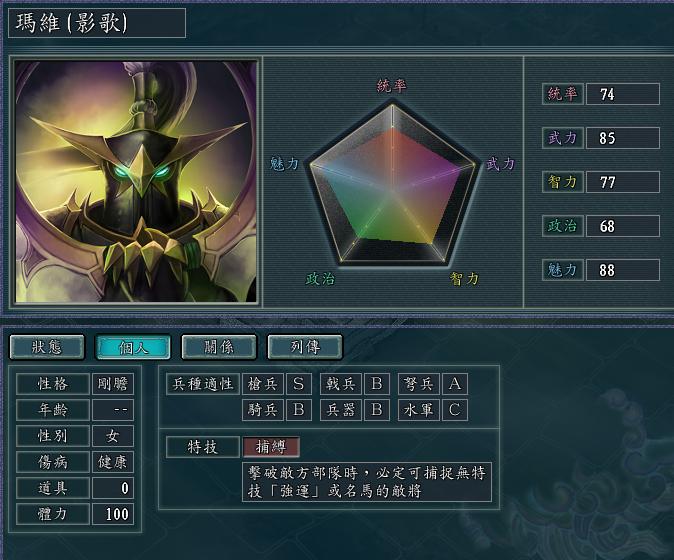Click the 弩兵 aptitude A rating
The image size is (674, 560).
(455, 383)
